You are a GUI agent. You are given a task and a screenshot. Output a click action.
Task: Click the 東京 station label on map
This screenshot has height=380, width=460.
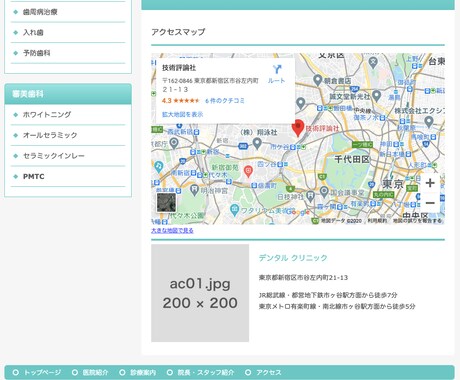coord(393,184)
